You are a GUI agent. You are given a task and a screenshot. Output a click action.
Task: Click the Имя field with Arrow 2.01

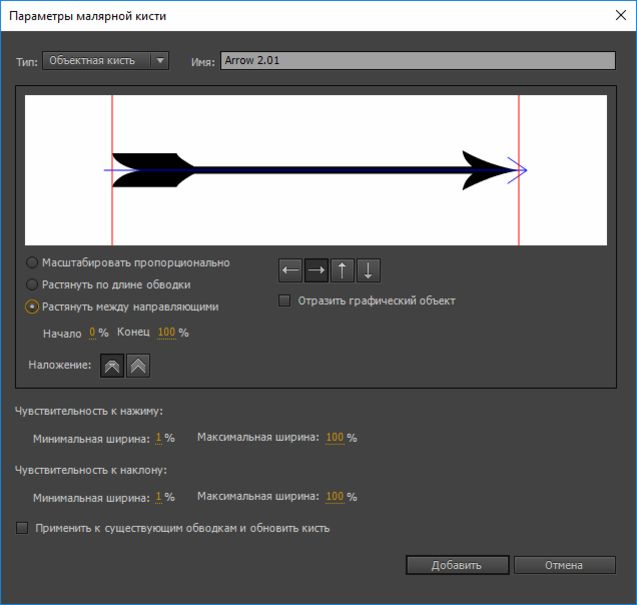[x=418, y=61]
